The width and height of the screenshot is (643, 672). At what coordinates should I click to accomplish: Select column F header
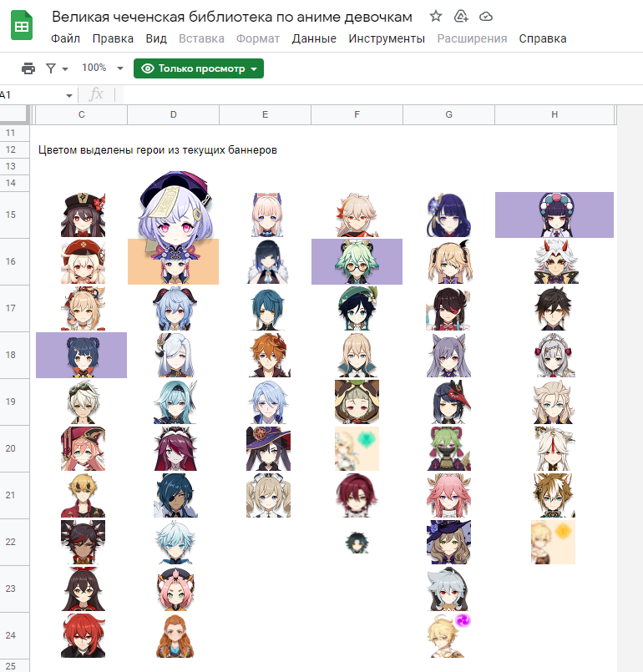click(x=357, y=114)
